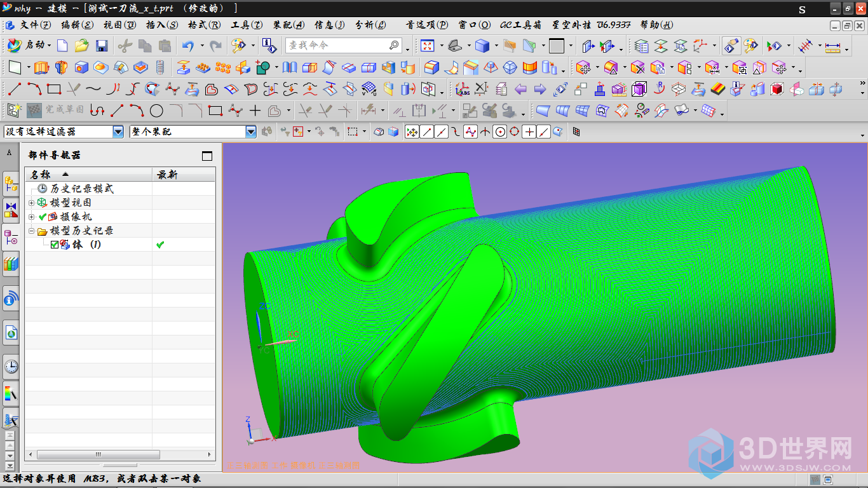The image size is (868, 488).
Task: Click the ABS coordinate system icon
Action: 462,89
